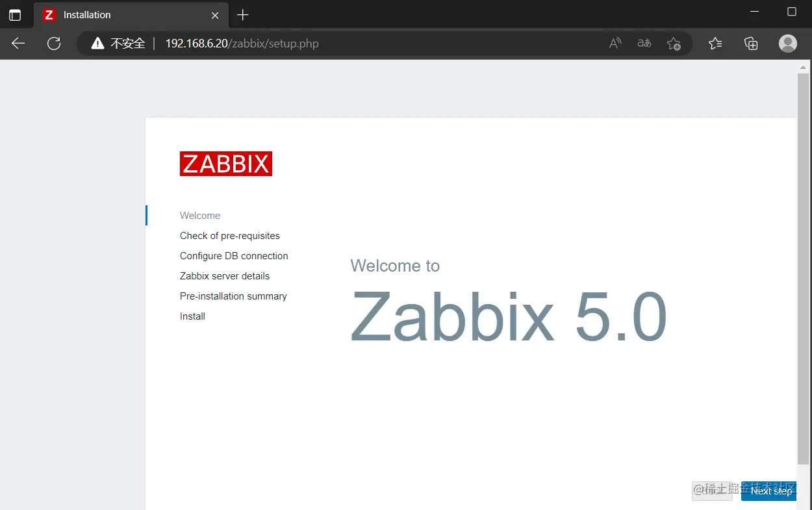Minimize the browser window
812x510 pixels.
click(754, 12)
